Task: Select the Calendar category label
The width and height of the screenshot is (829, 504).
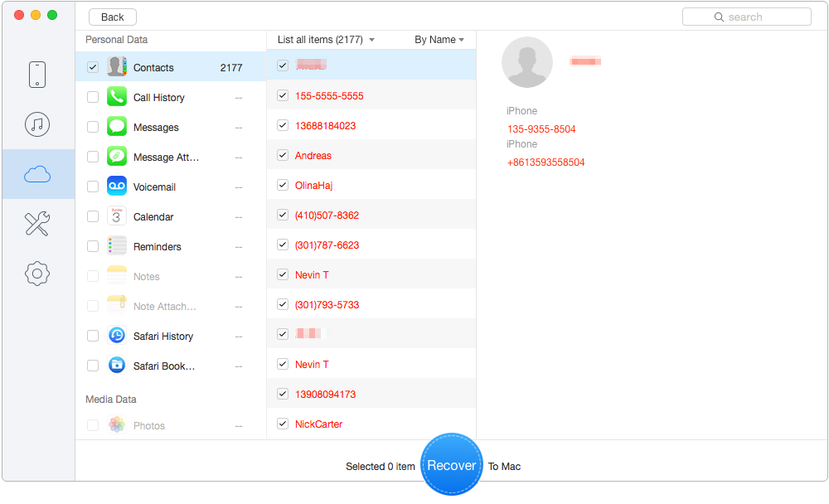Action: [x=153, y=217]
